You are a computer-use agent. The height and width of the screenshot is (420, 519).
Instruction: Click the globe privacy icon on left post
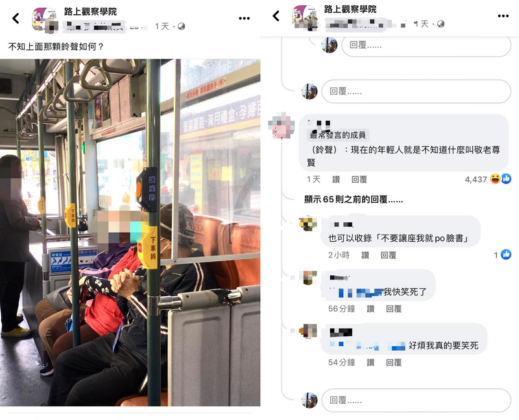coord(181,26)
